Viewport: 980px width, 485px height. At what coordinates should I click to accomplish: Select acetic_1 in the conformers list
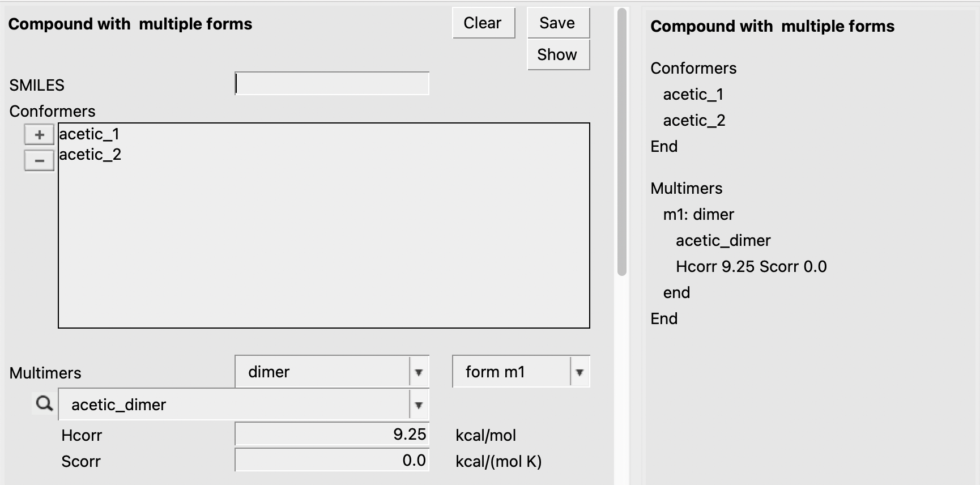coord(90,134)
